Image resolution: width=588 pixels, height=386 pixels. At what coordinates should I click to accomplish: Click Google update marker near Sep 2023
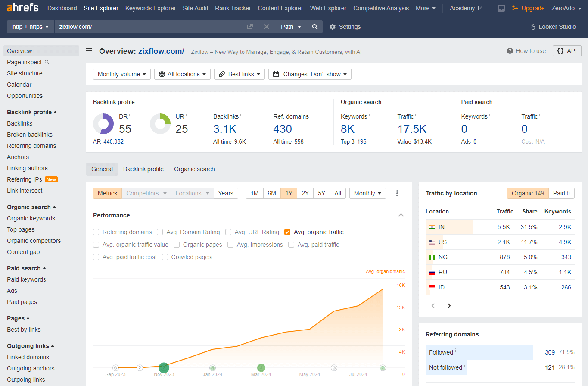tap(115, 368)
